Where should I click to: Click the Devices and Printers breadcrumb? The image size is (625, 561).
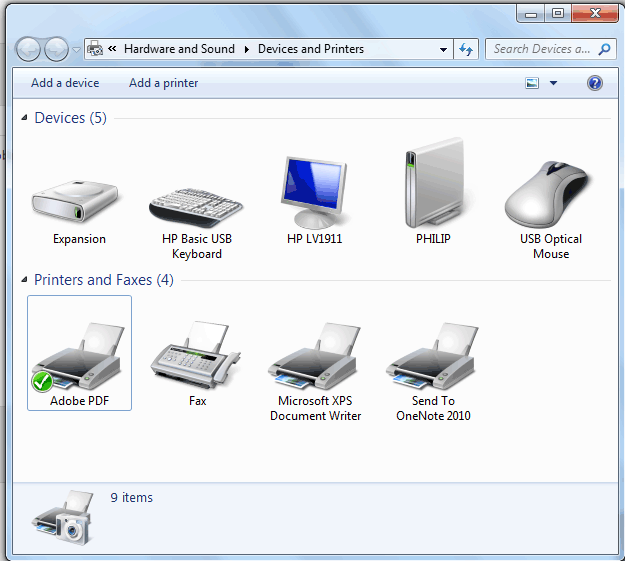tap(311, 49)
